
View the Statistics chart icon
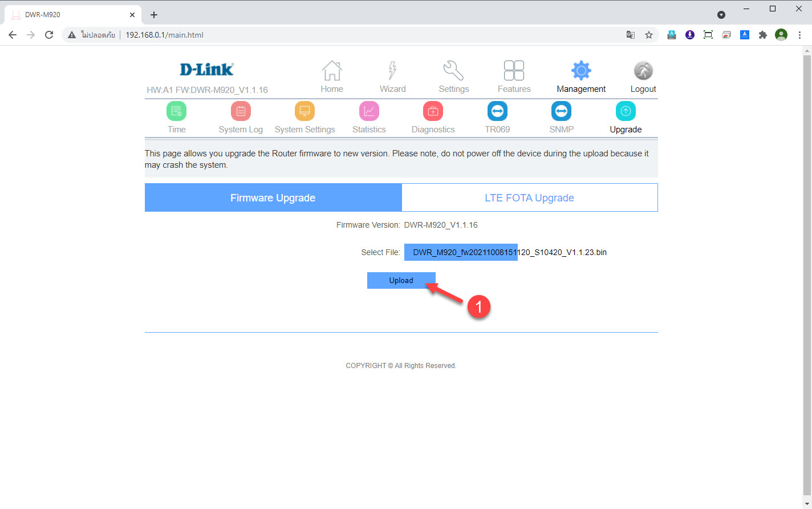[x=369, y=111]
